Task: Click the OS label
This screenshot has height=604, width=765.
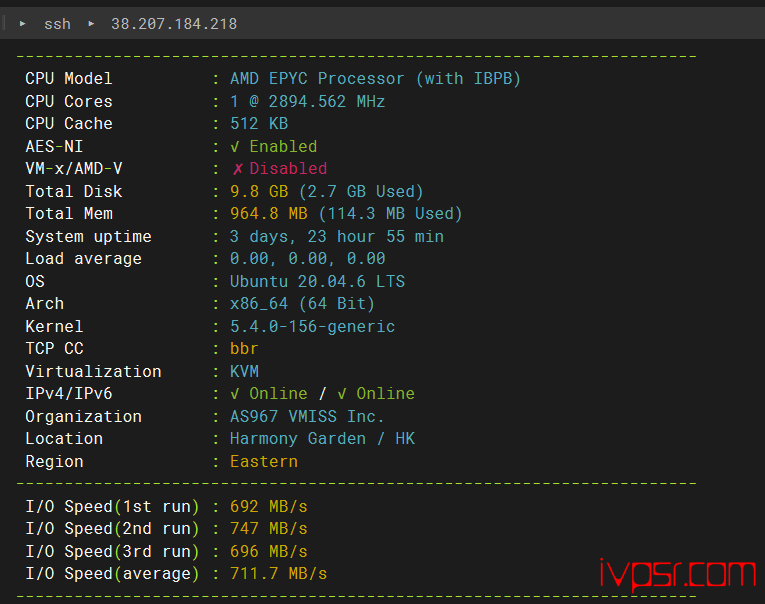Action: 35,282
